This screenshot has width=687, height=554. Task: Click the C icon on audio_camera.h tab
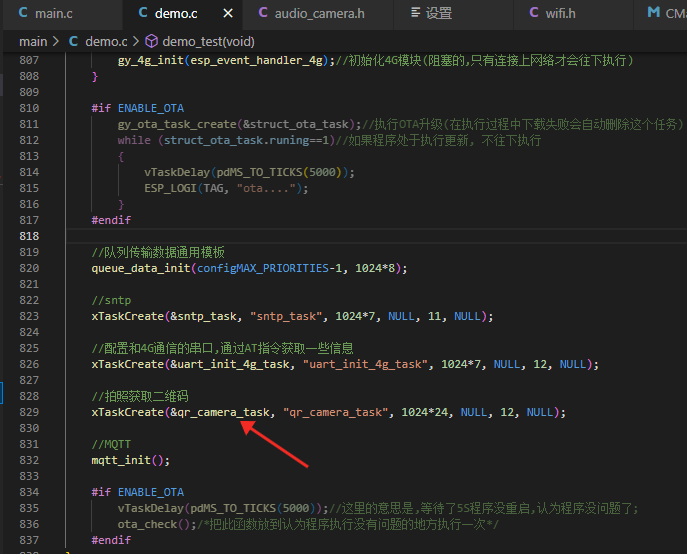pyautogui.click(x=263, y=13)
